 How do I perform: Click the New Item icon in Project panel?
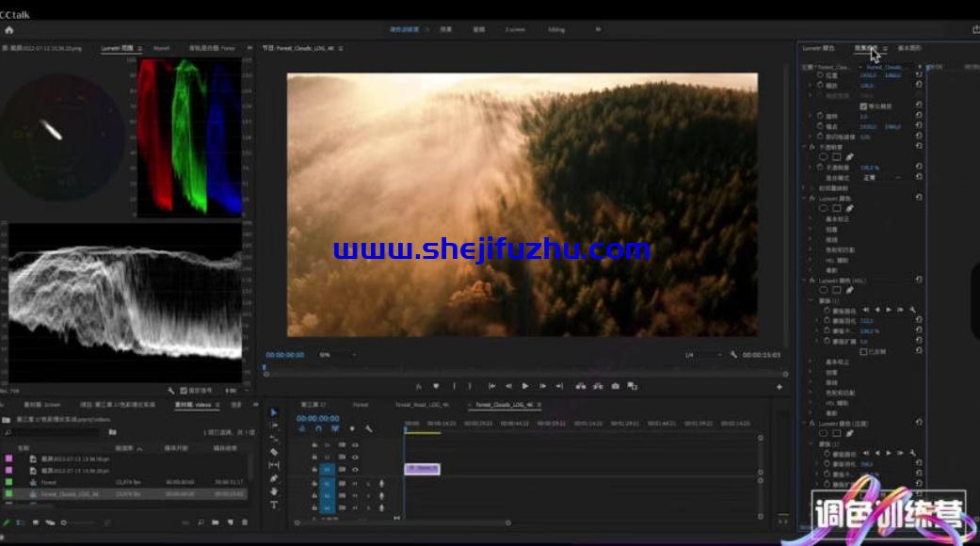(230, 522)
